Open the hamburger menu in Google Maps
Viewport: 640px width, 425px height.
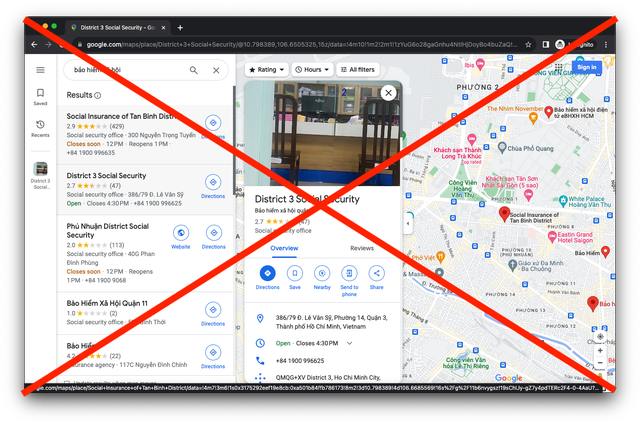point(40,70)
